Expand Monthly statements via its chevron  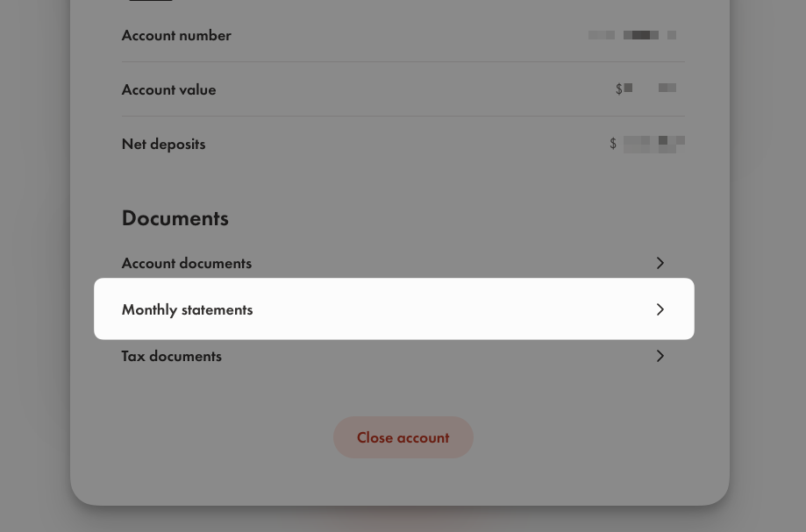(660, 309)
